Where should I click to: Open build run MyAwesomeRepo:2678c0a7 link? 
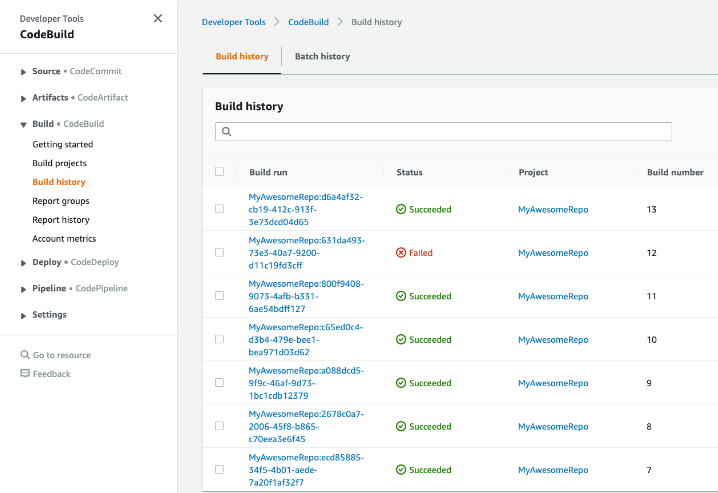click(x=306, y=426)
